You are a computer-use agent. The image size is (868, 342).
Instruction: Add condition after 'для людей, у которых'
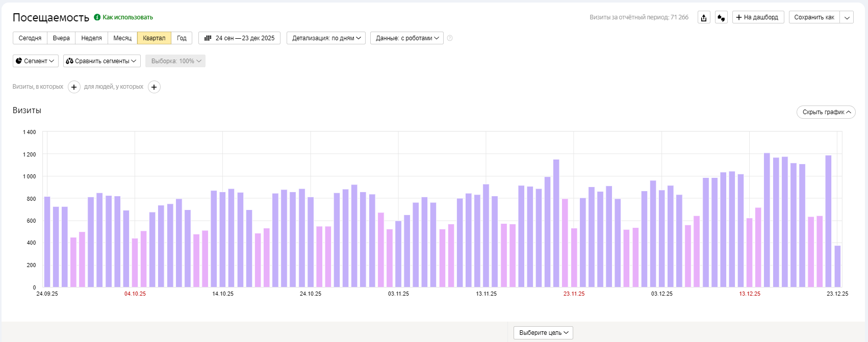(x=154, y=87)
